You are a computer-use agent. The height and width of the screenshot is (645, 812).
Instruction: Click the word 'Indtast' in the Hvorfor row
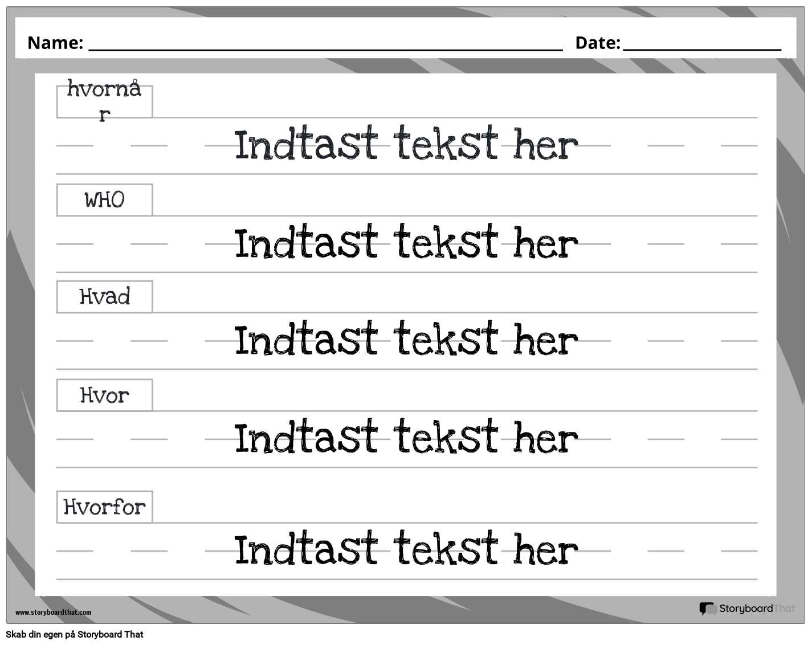[x=306, y=550]
